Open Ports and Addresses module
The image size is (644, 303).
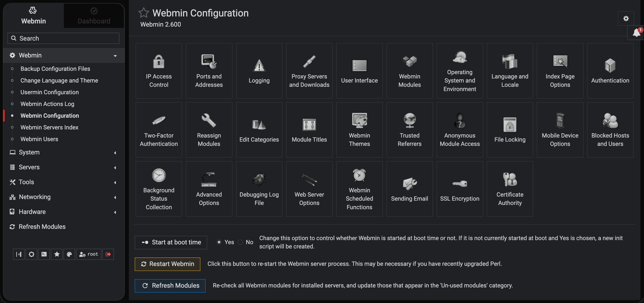pyautogui.click(x=209, y=71)
